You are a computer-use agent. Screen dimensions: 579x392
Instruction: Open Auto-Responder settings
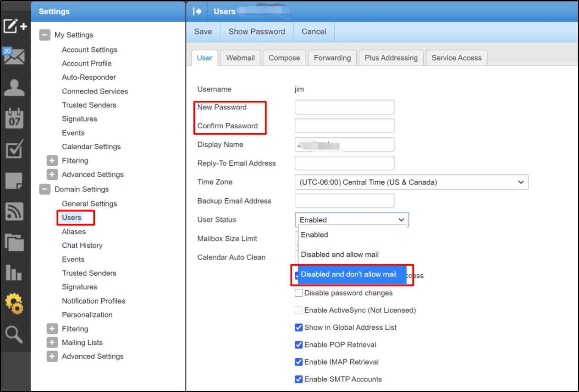point(89,77)
